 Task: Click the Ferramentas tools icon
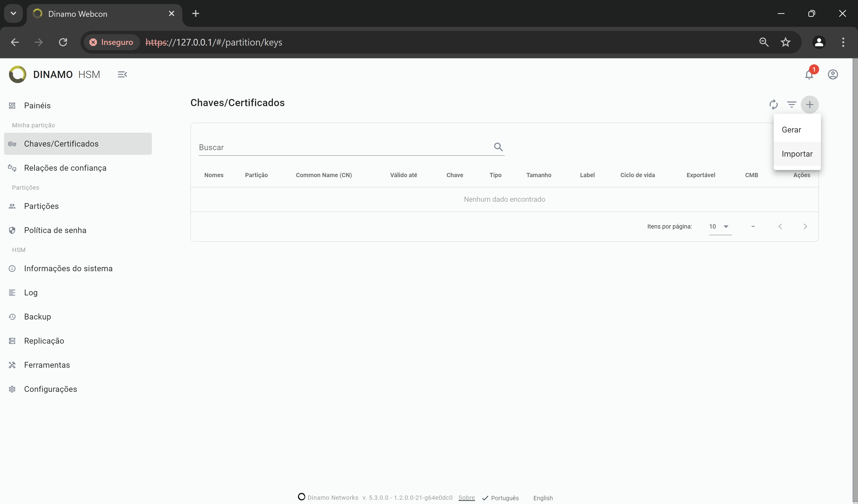(12, 365)
